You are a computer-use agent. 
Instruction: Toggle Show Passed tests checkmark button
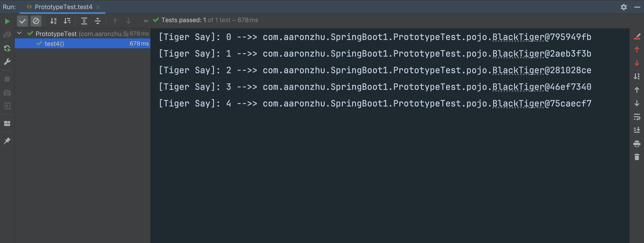[x=23, y=21]
